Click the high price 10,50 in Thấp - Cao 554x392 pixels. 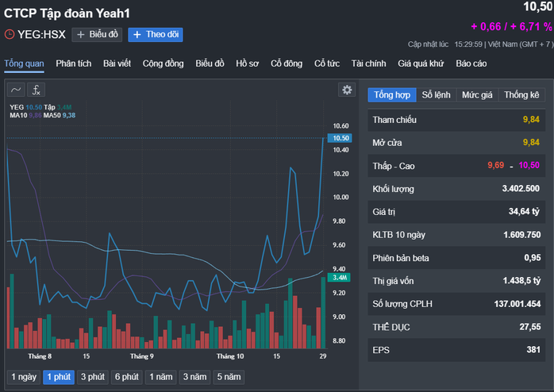tap(529, 165)
